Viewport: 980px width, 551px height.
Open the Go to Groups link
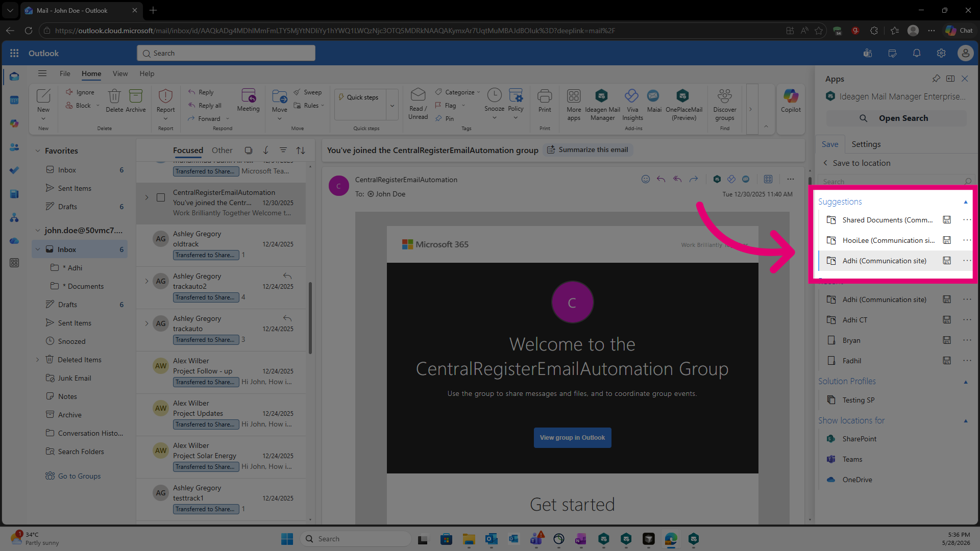(x=79, y=476)
